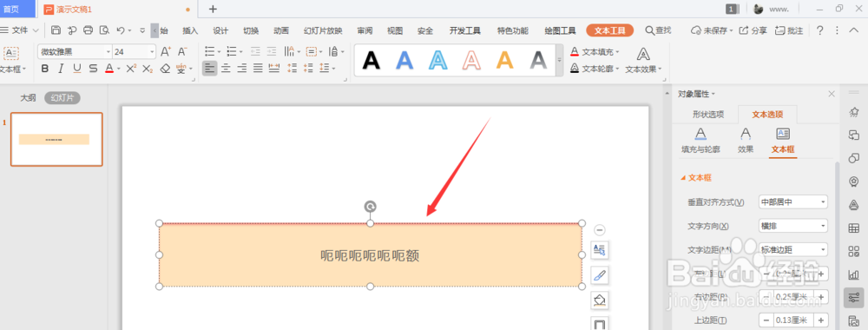Click the Print icon

click(x=88, y=30)
